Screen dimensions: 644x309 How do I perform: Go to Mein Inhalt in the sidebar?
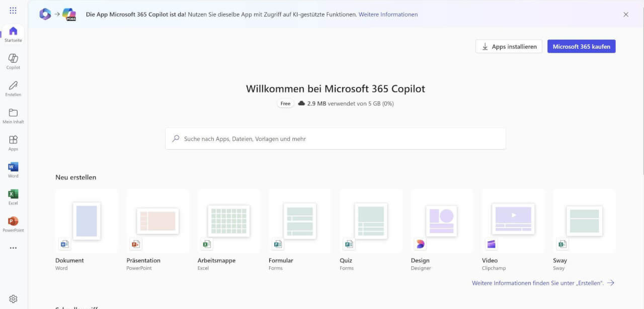pos(13,115)
